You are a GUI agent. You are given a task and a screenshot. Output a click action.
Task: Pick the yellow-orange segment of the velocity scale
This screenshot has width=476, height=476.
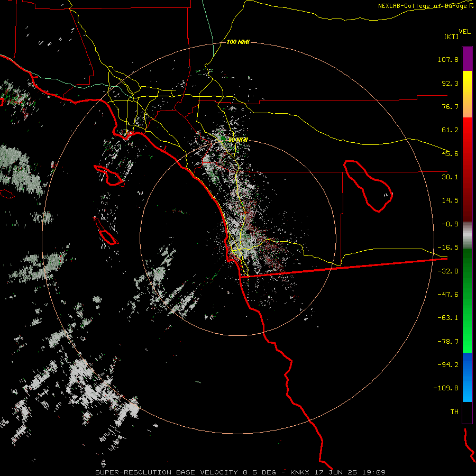[467, 94]
